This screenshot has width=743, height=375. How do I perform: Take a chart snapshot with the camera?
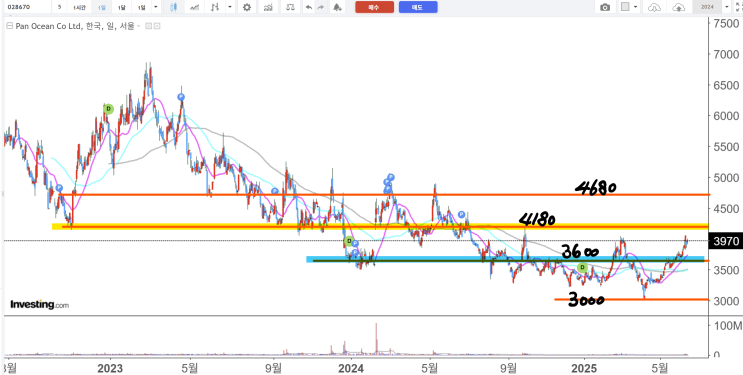[x=605, y=7]
